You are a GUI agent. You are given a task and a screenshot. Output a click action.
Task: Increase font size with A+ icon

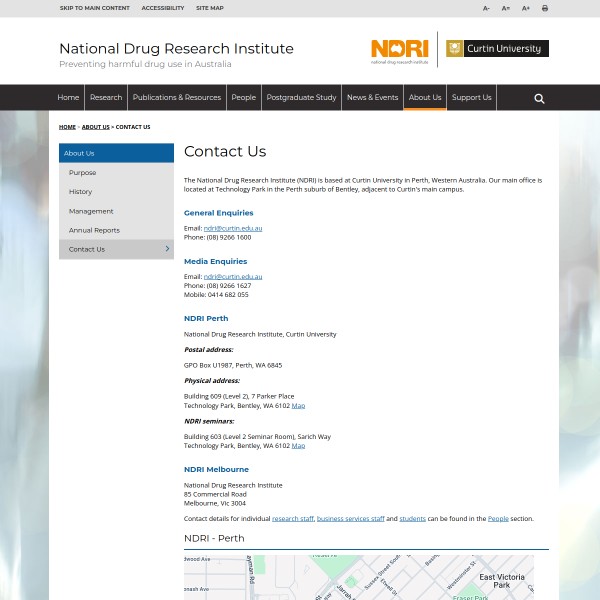coord(526,8)
